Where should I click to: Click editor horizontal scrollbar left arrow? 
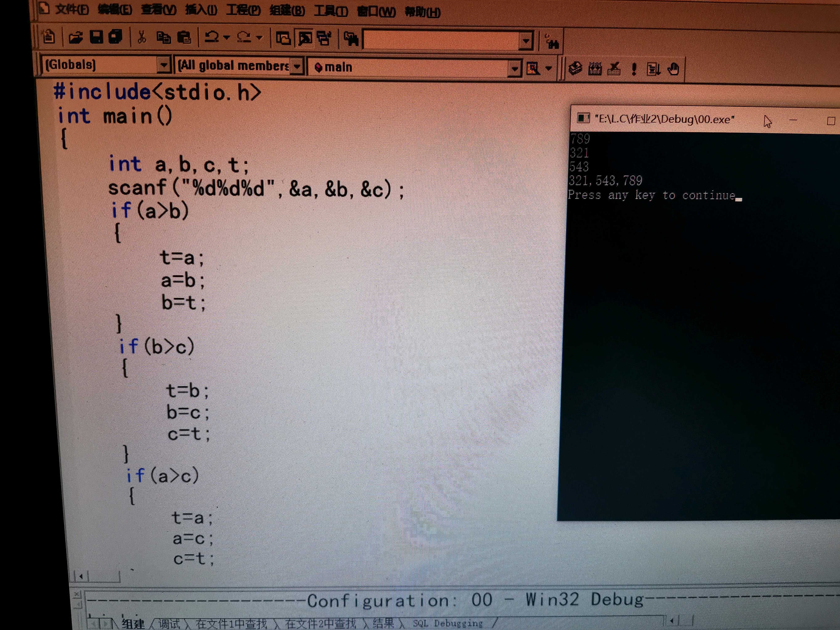coord(80,576)
